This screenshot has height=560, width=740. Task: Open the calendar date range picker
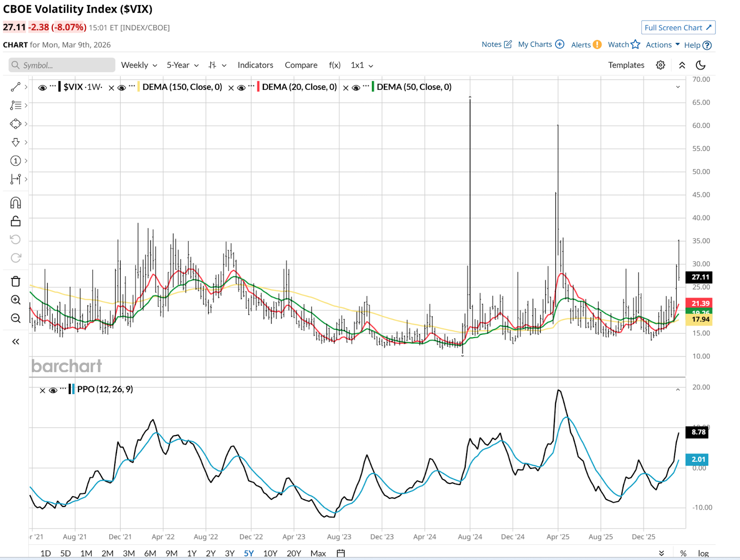point(341,553)
